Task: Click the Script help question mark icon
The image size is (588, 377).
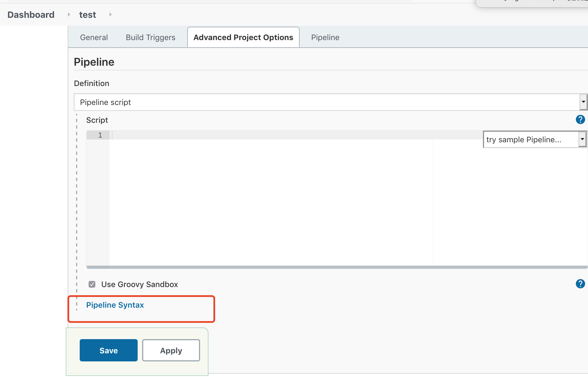Action: point(580,120)
